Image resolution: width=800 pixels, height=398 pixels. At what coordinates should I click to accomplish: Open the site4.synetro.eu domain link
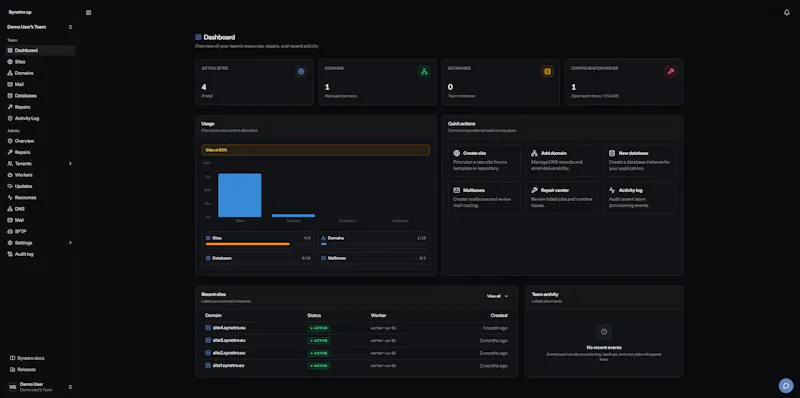pyautogui.click(x=229, y=328)
